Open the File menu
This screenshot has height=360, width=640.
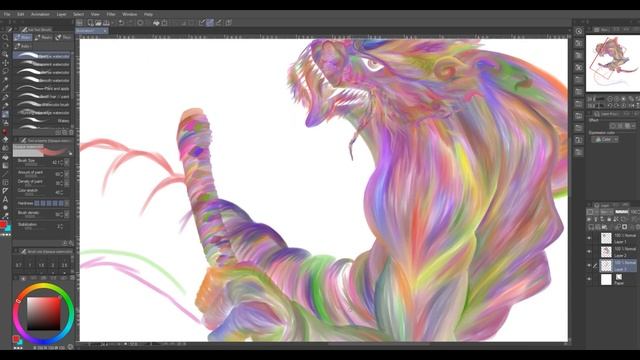pos(7,14)
